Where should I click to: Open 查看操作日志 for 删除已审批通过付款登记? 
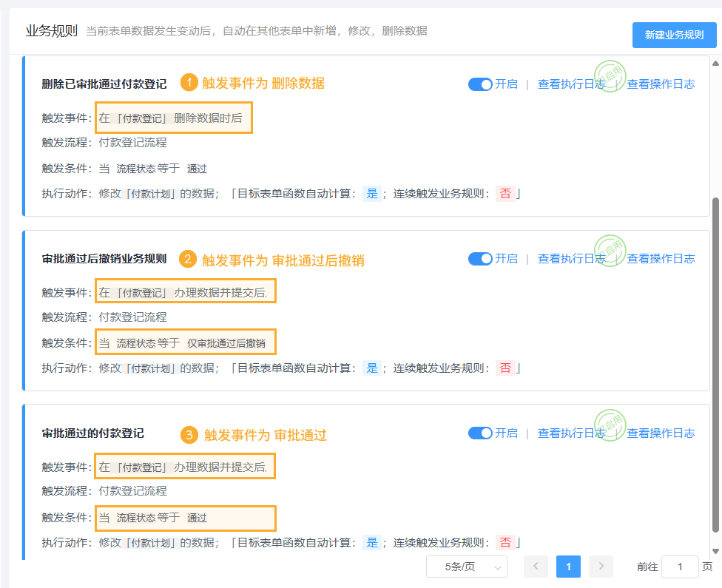[661, 84]
